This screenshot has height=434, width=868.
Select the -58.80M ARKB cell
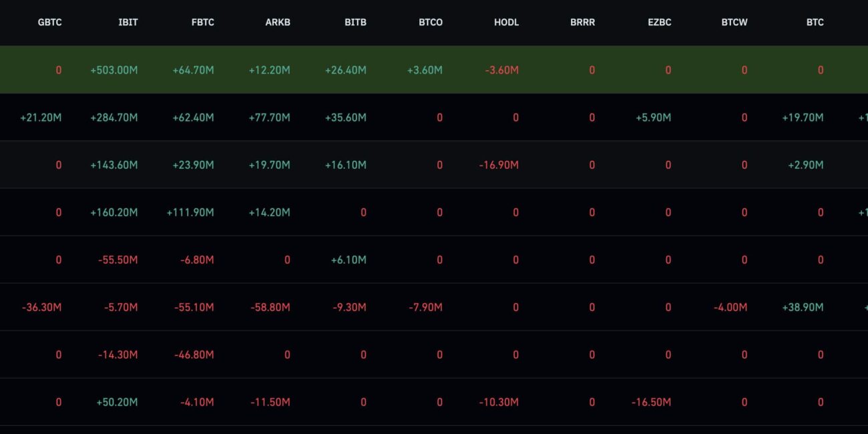[x=270, y=307]
